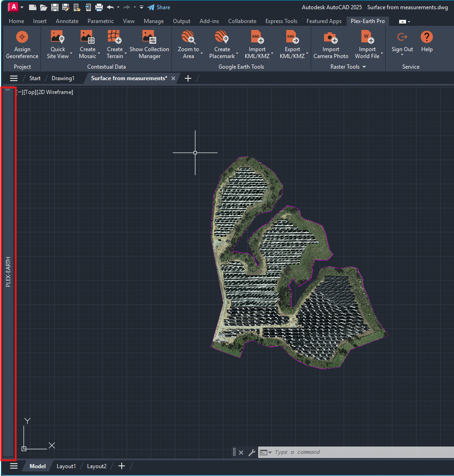Switch to the Output tab
The image size is (454, 476).
pos(182,21)
